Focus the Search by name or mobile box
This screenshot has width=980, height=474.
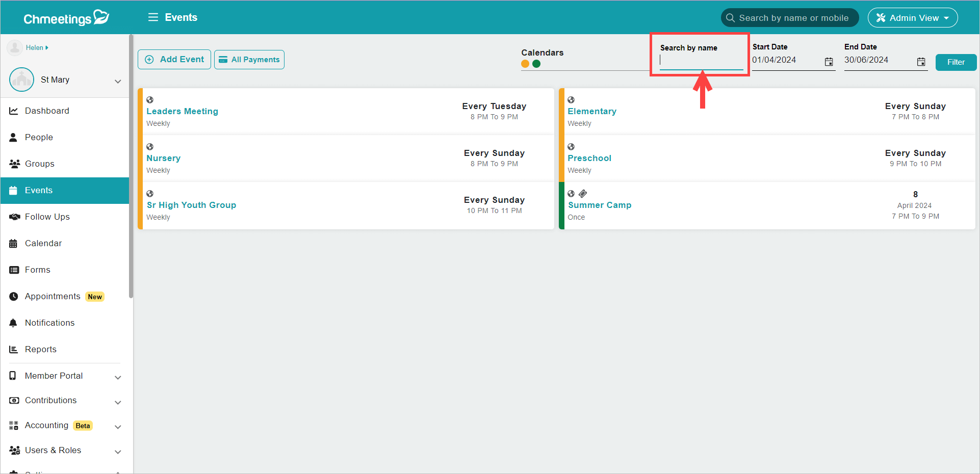790,18
